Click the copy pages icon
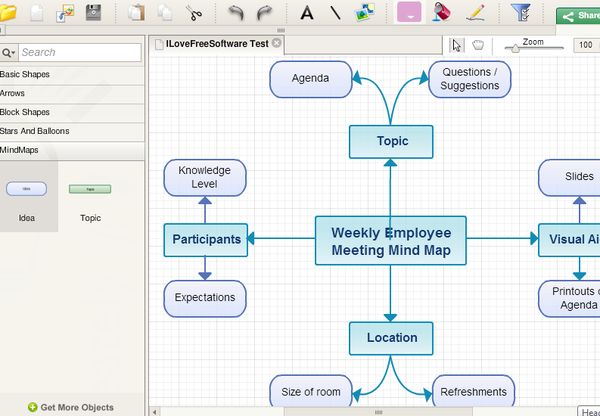This screenshot has width=600, height=416. click(165, 12)
